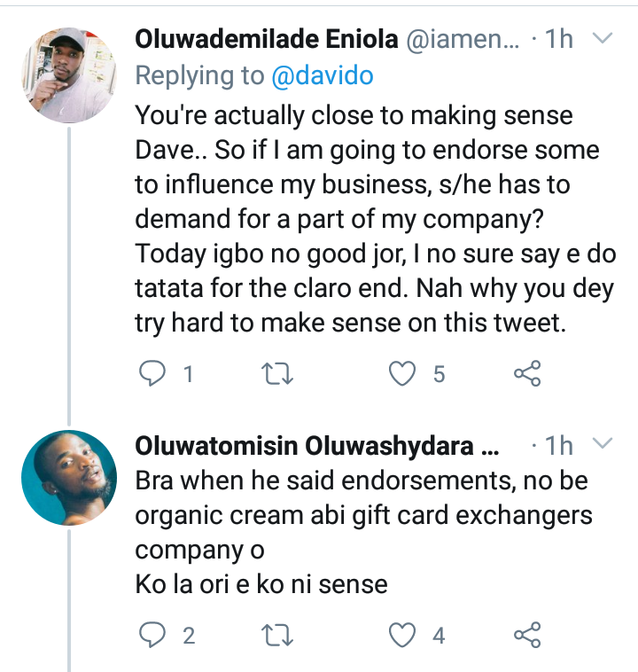638x672 pixels.
Task: Open tweet text starting "Bra when he said"
Action: click(363, 532)
